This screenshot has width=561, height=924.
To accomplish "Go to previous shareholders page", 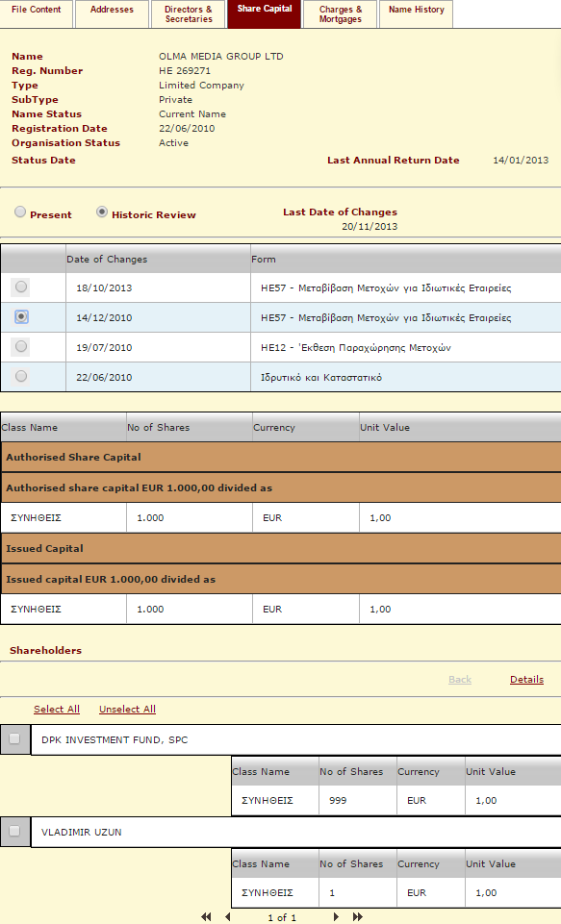I will (228, 917).
